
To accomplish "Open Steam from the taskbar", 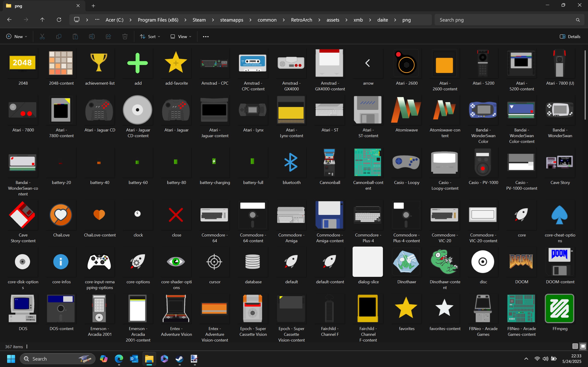I will pyautogui.click(x=179, y=359).
